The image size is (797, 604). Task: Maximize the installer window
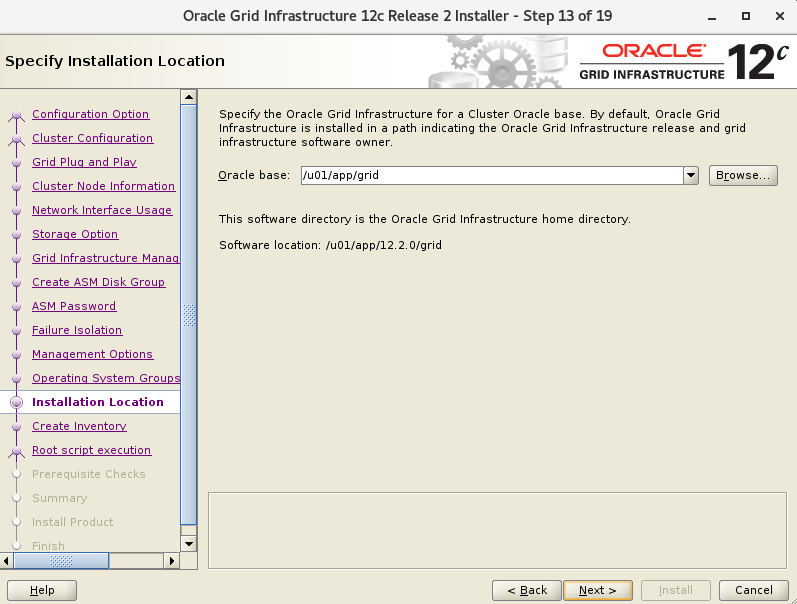click(746, 16)
